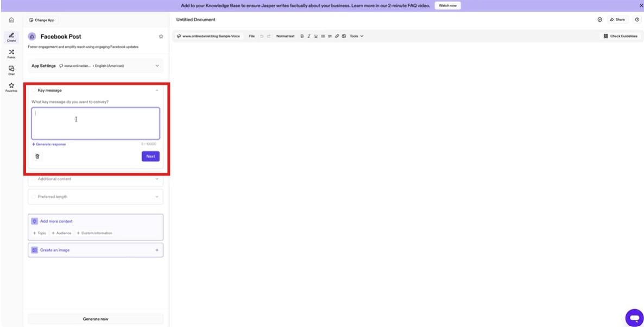This screenshot has width=644, height=327.
Task: Close the Knowledge Base banner
Action: pyautogui.click(x=641, y=6)
